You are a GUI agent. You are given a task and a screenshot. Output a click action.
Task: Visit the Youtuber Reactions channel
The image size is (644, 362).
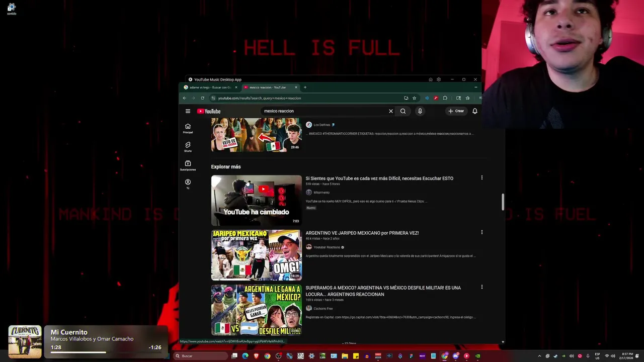(x=327, y=247)
